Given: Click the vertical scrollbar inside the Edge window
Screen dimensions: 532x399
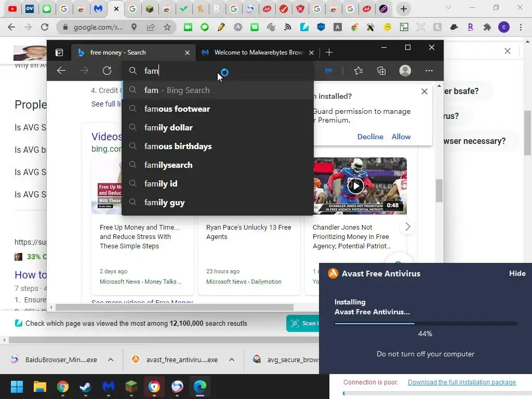Looking at the screenshot, I should coord(440,191).
